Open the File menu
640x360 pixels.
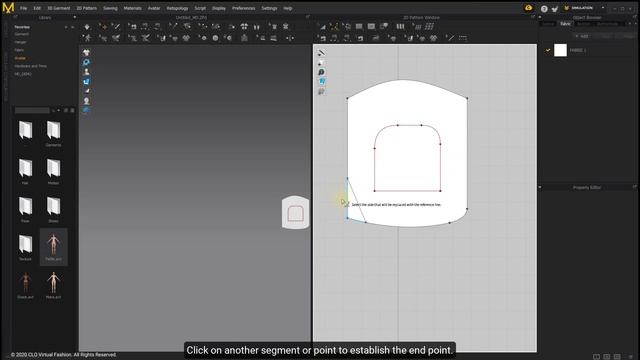click(24, 8)
